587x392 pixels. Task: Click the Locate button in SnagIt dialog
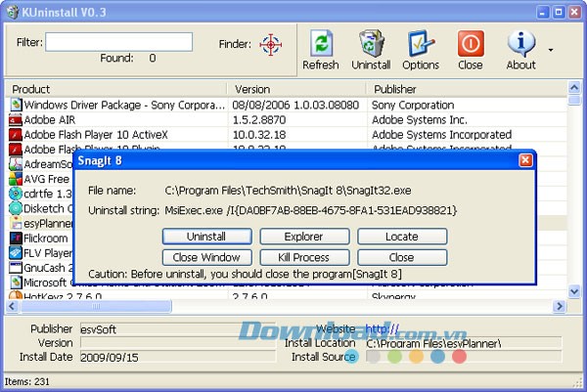click(x=402, y=237)
